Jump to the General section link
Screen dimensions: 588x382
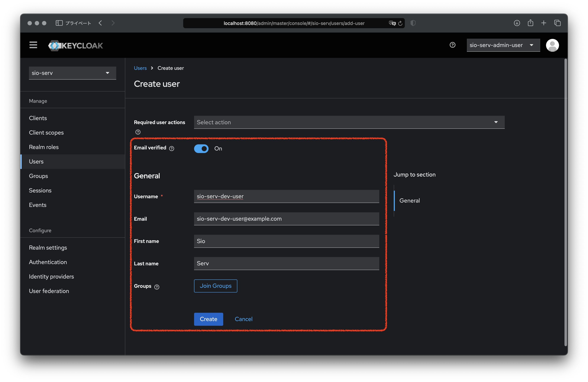[x=409, y=201]
